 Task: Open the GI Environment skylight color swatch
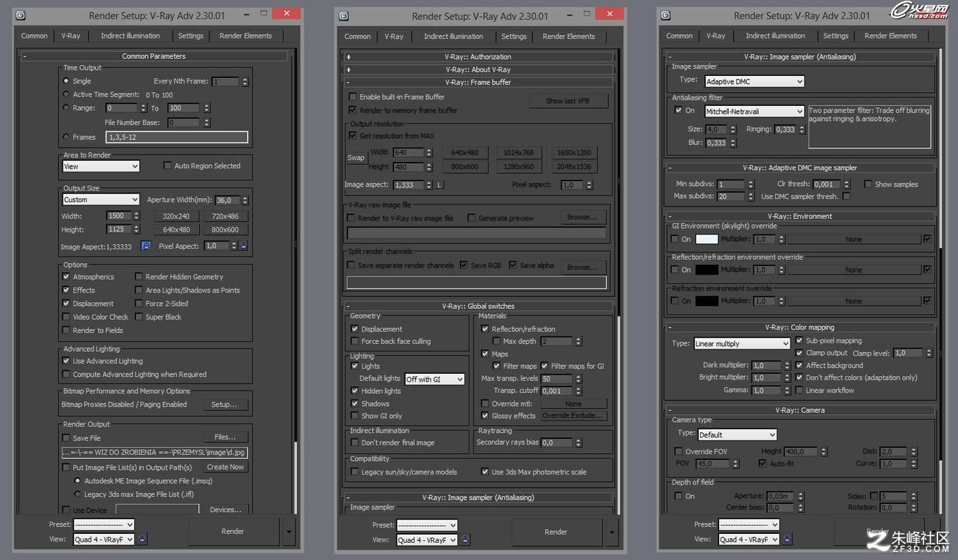[707, 239]
